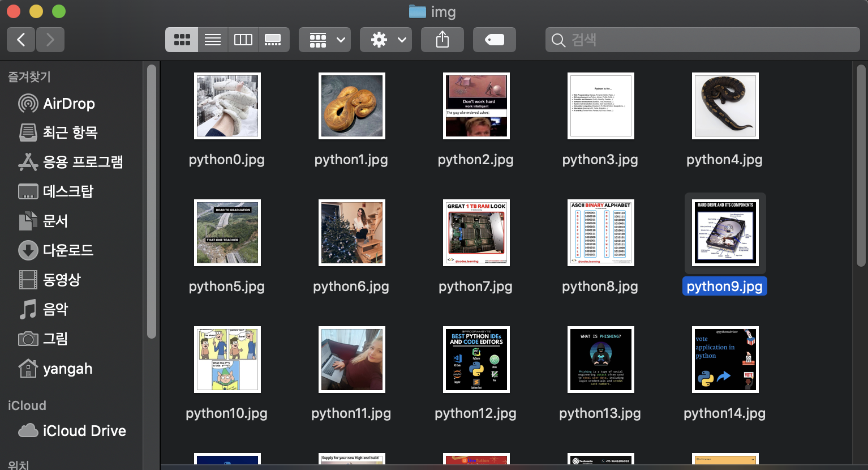Select the python4.jpg black snake thumbnail
The image size is (868, 470).
[725, 106]
